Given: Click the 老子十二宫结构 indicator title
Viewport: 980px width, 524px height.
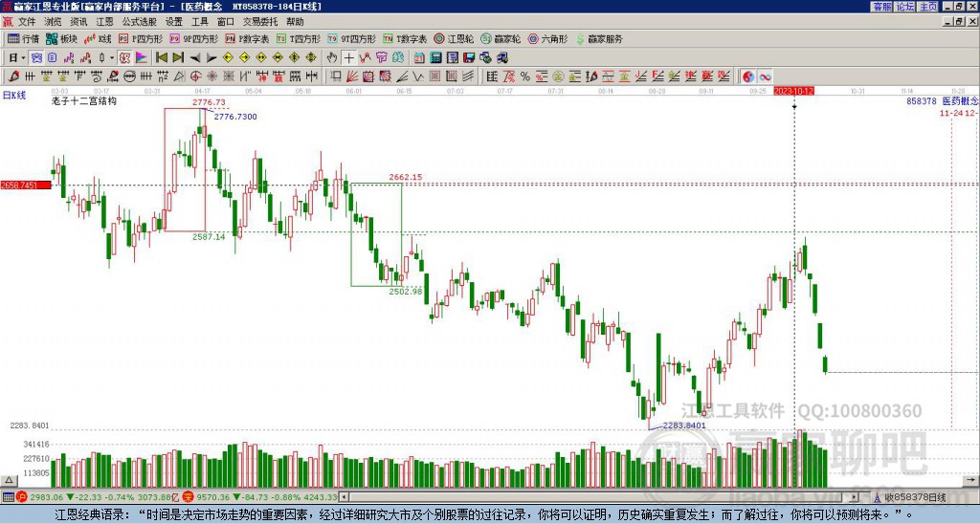Looking at the screenshot, I should tap(84, 100).
